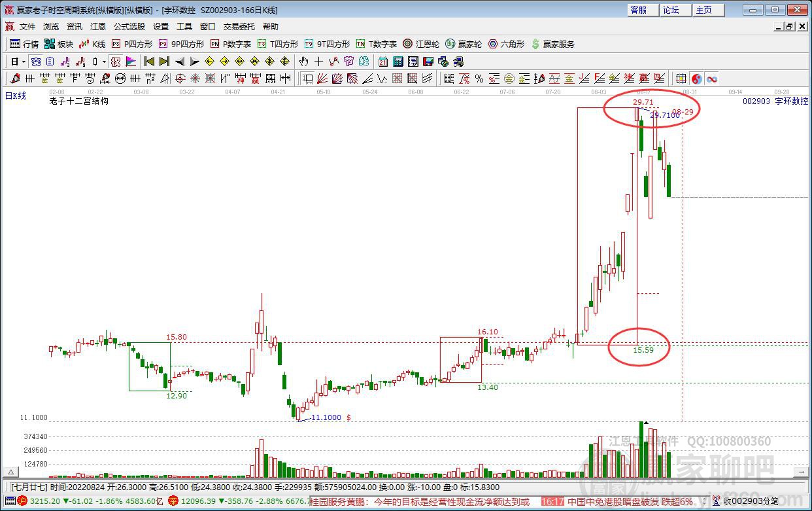Open the 赢家轮 wheel tool
812x511 pixels.
point(464,44)
